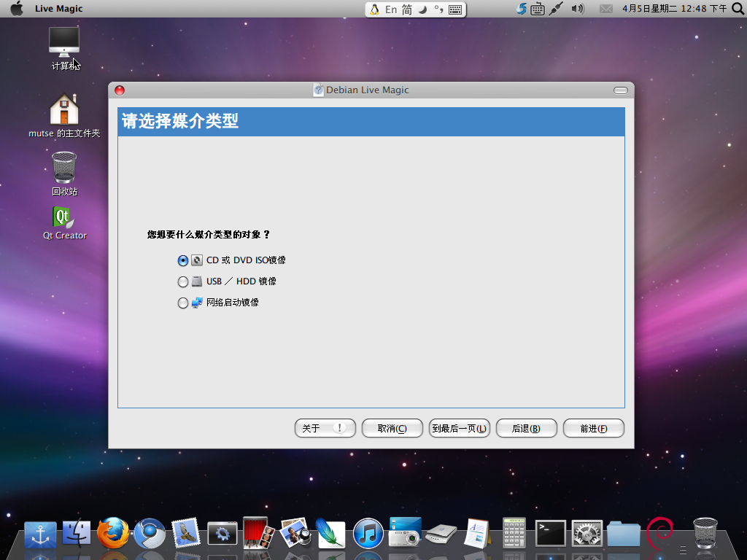Select the 回收站 desktop trash icon

point(64,174)
